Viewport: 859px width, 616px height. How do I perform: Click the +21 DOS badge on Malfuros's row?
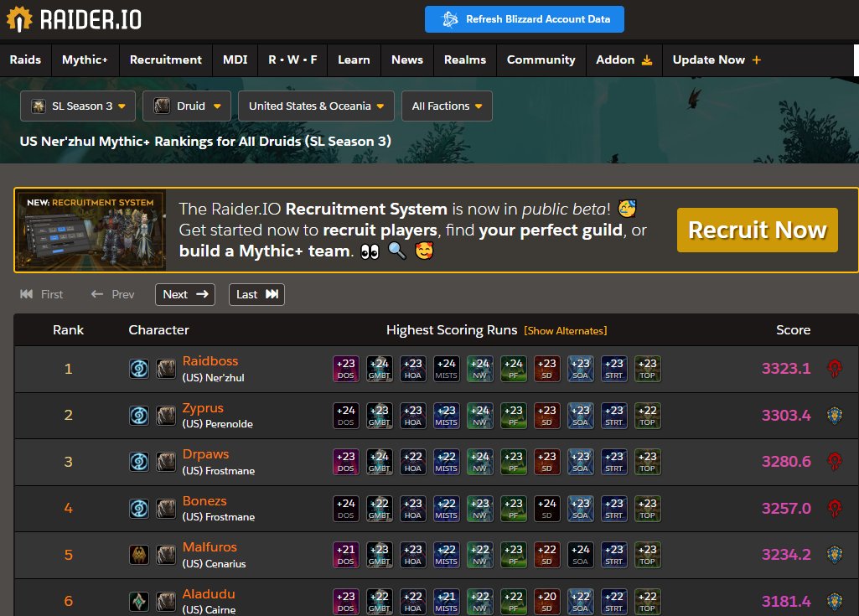(x=346, y=554)
